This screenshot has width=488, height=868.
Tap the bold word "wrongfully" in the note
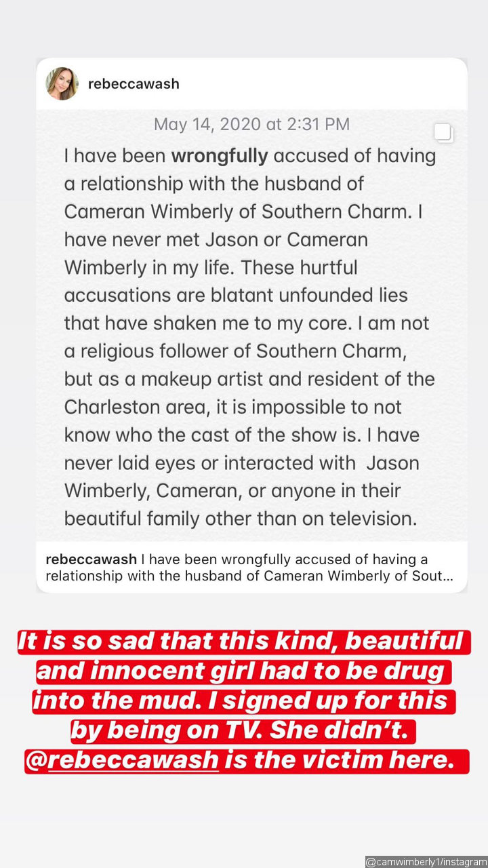point(220,156)
